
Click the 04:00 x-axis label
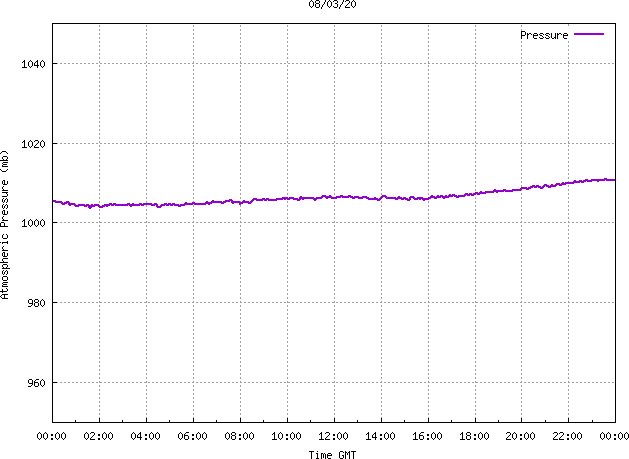145,436
